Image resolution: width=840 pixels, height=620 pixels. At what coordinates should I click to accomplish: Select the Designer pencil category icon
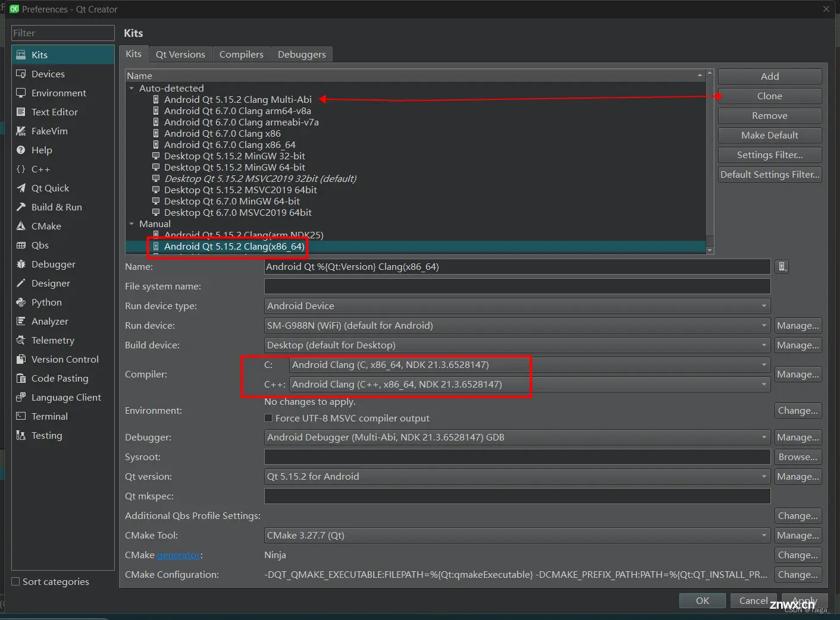click(21, 283)
